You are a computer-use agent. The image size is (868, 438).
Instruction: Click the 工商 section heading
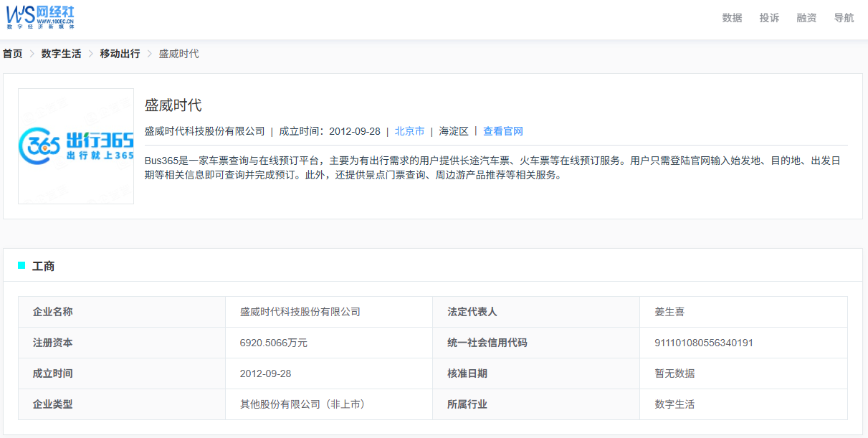pos(43,266)
